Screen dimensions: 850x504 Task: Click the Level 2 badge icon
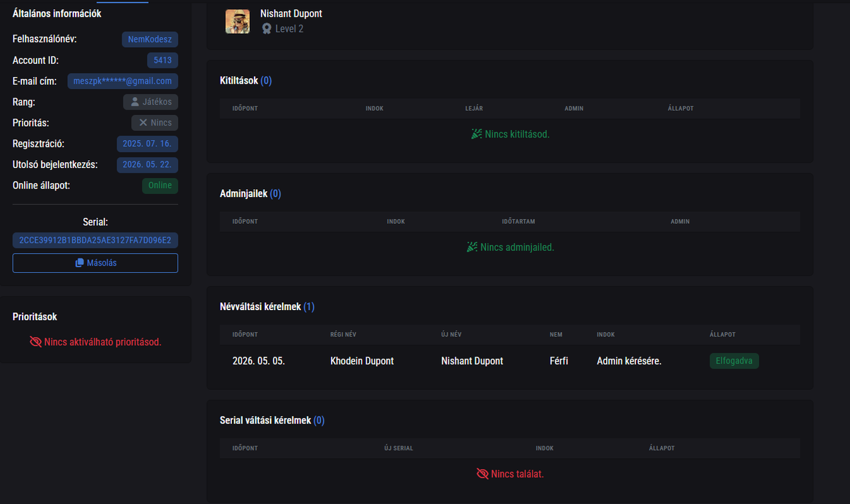(x=266, y=29)
